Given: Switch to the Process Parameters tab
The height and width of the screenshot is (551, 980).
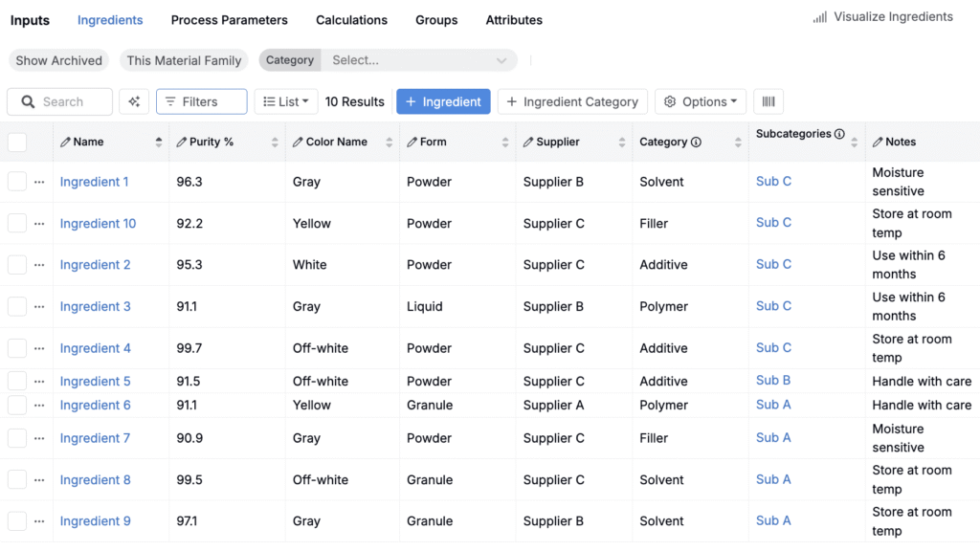Looking at the screenshot, I should pos(229,20).
